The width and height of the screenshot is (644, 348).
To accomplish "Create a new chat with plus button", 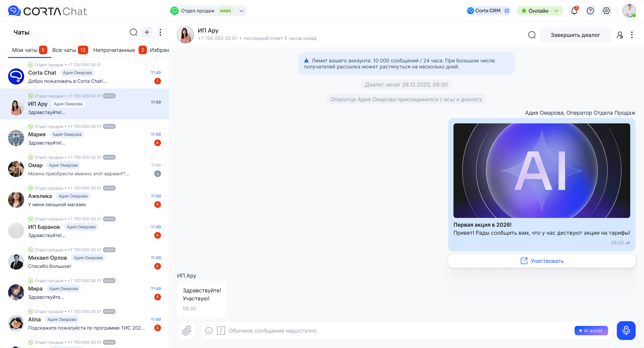I will [147, 32].
